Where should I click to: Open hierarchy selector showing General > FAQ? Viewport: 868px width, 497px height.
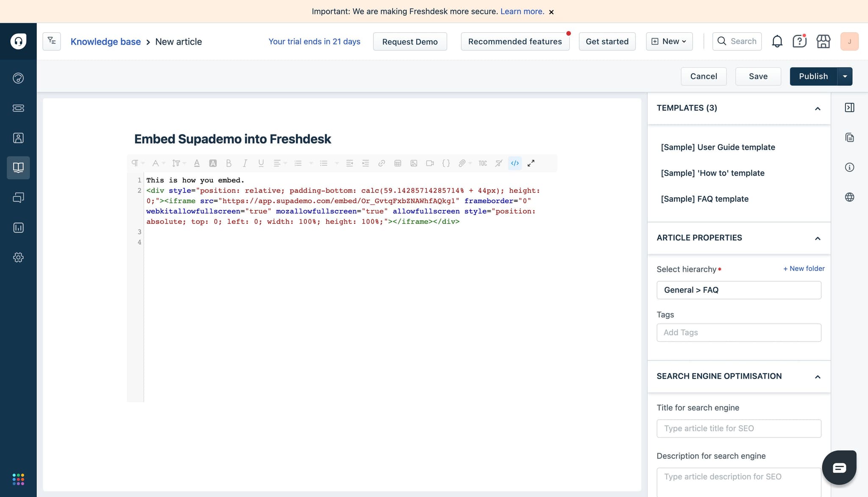coord(739,290)
